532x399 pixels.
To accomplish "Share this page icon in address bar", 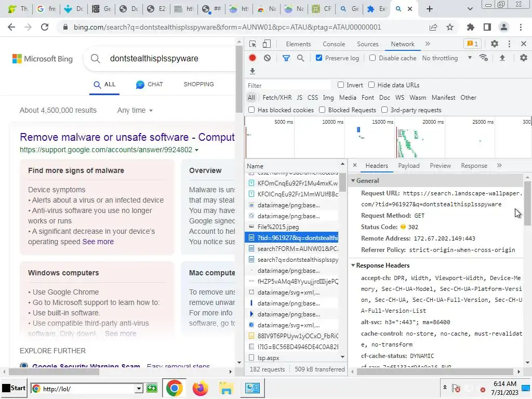I will coord(433,27).
